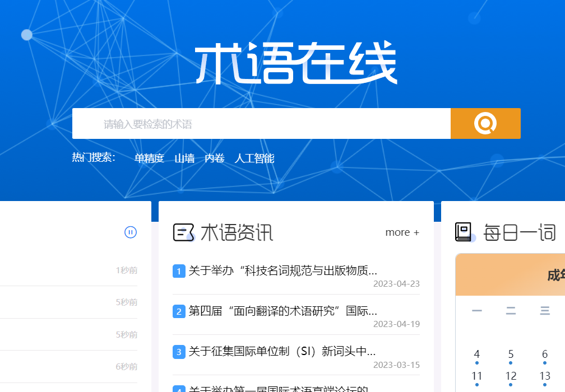Click the 术语资讯 section icon
This screenshot has height=392, width=565.
(184, 232)
